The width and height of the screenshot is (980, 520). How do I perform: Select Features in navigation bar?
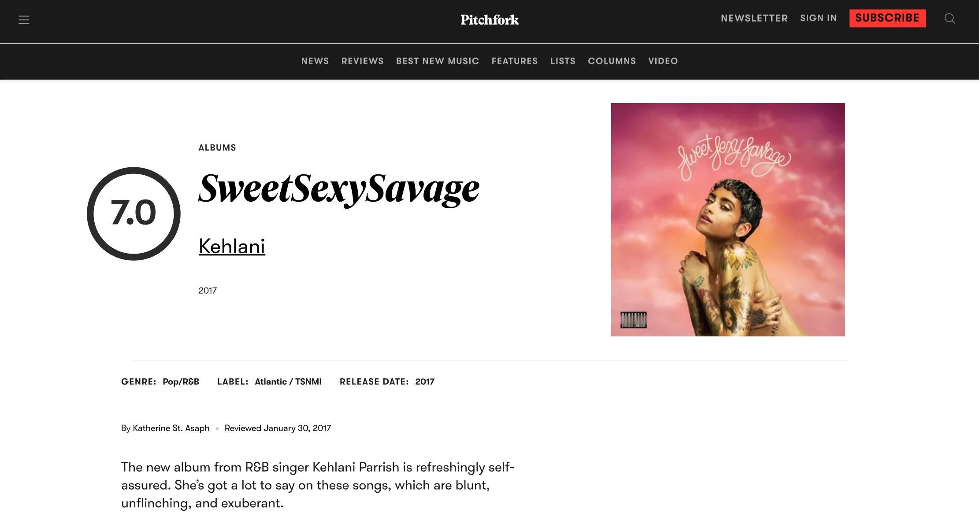[x=514, y=61]
